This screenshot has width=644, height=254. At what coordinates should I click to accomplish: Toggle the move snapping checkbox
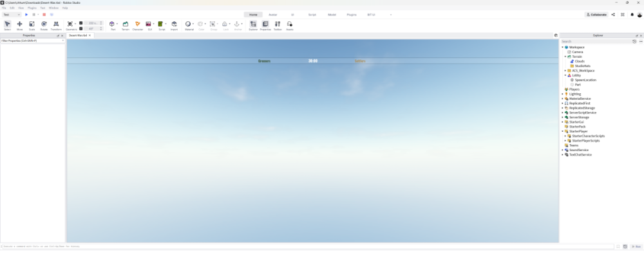[81, 23]
